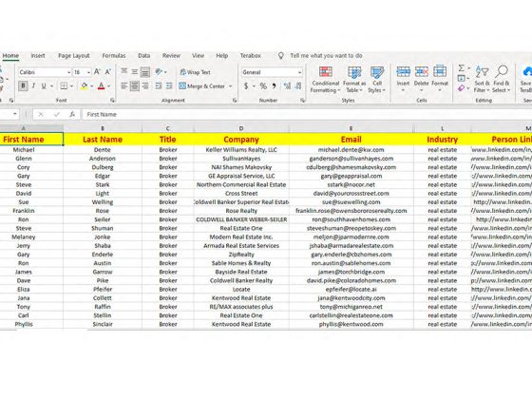Open the Calibri font name dropdown
Viewport: 532px width, 399px height.
(68, 72)
